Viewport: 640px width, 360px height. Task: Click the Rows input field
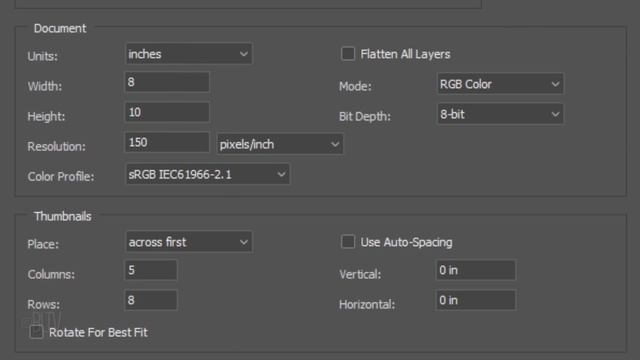click(x=151, y=300)
